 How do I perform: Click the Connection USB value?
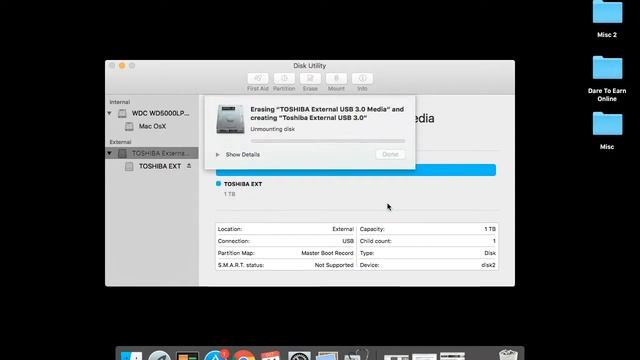click(x=348, y=241)
